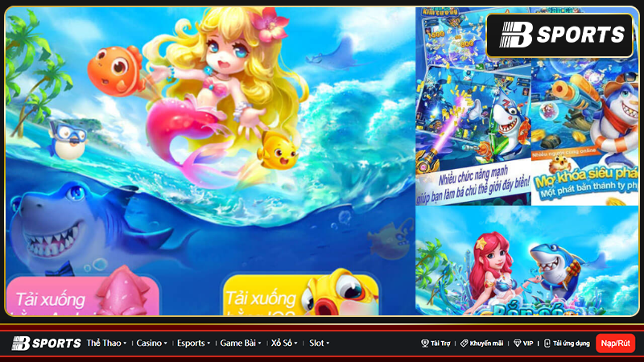
Task: Open the Khuyến mãi promotions link
Action: point(486,343)
